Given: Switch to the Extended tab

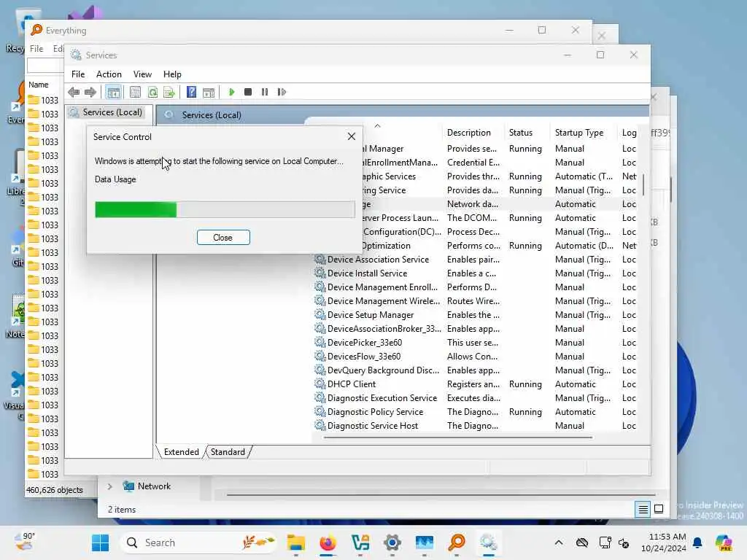Looking at the screenshot, I should pos(182,452).
